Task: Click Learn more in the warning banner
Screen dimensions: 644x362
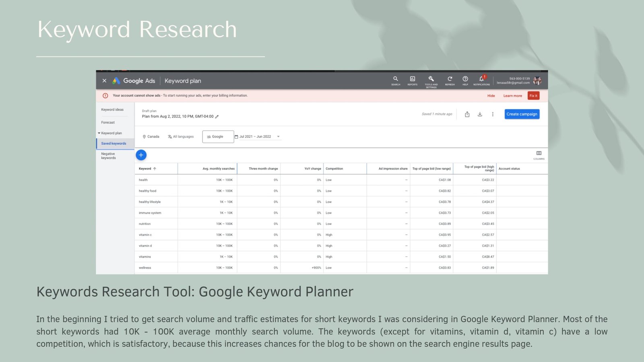Action: coord(512,96)
